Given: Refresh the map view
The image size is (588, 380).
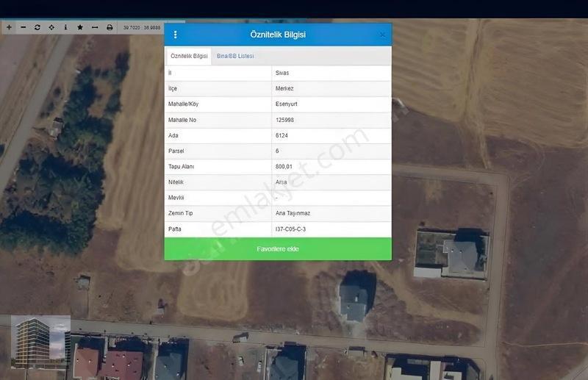Looking at the screenshot, I should click(x=37, y=27).
